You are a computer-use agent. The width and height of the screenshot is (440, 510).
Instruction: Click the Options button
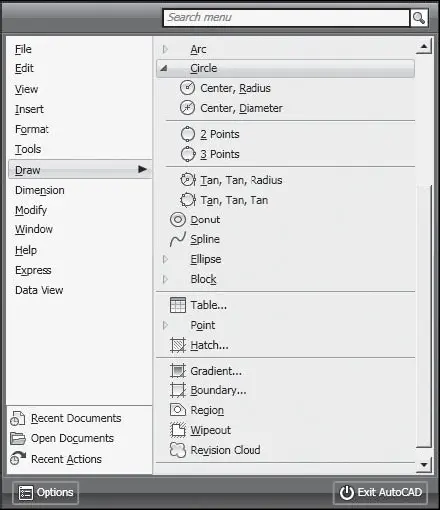pyautogui.click(x=46, y=492)
